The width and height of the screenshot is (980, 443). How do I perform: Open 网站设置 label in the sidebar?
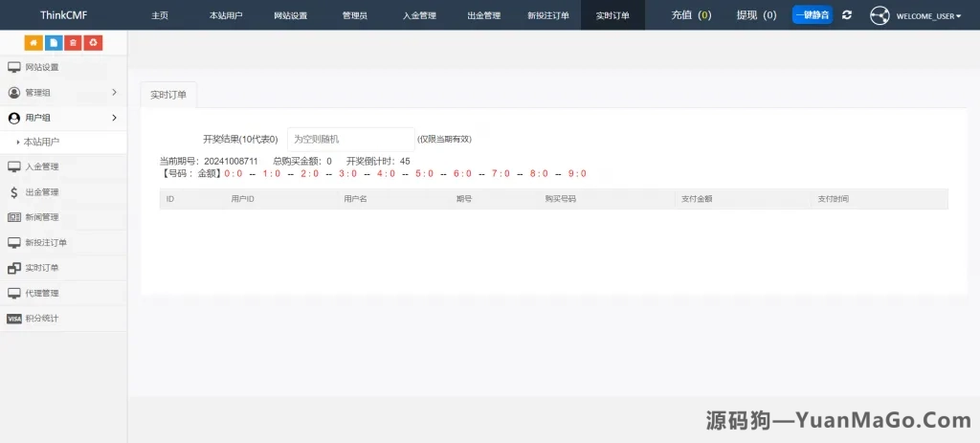42,68
